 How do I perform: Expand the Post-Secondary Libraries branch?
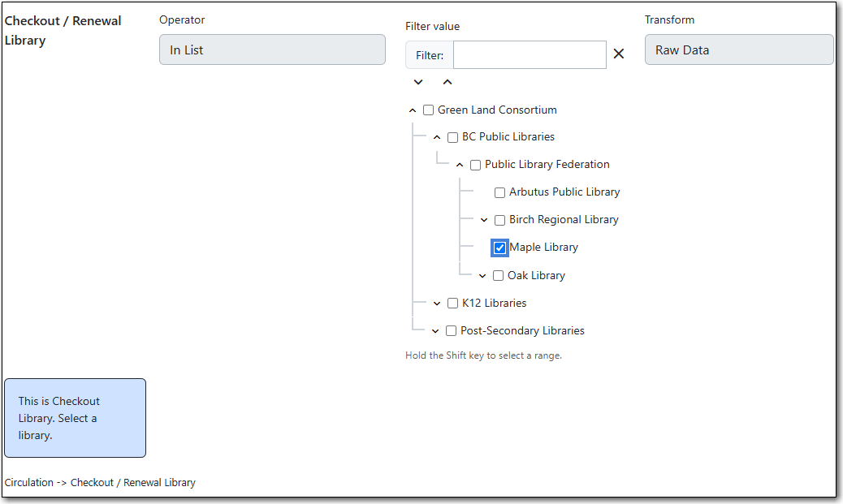(x=435, y=331)
